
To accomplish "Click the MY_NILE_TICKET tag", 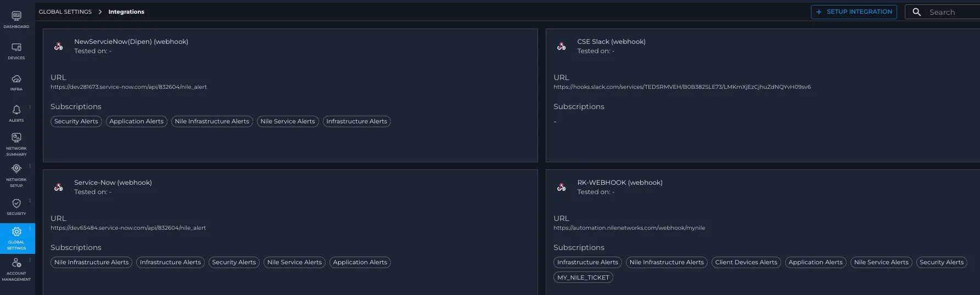I will [x=583, y=277].
